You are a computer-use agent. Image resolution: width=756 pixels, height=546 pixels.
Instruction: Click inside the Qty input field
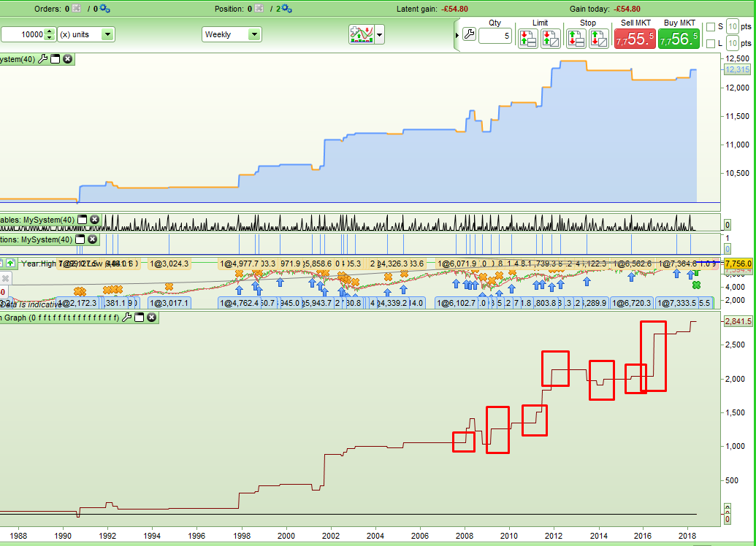point(495,35)
